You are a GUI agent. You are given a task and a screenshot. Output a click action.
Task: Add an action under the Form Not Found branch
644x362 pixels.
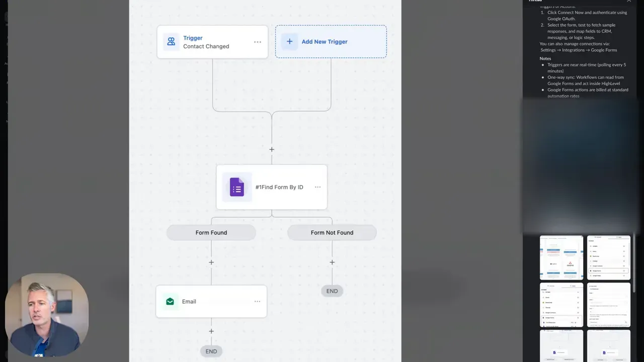pyautogui.click(x=332, y=262)
